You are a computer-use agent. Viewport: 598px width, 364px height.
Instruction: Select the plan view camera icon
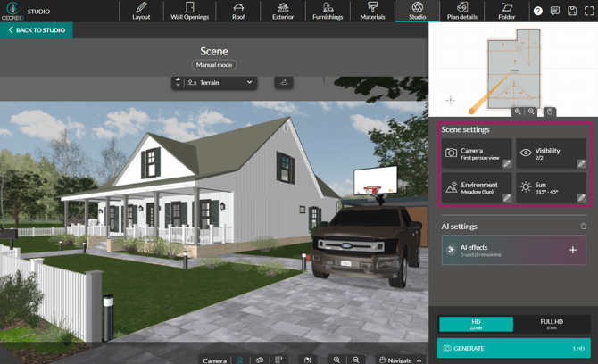[x=278, y=360]
